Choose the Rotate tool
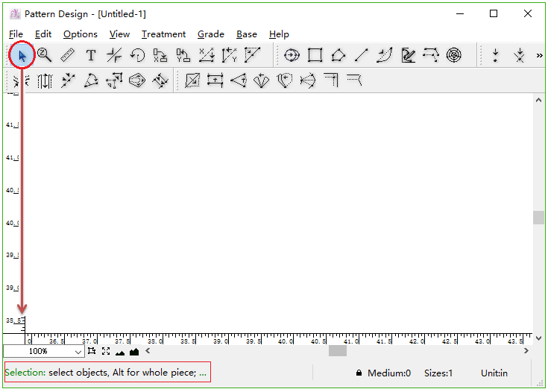 [137, 55]
